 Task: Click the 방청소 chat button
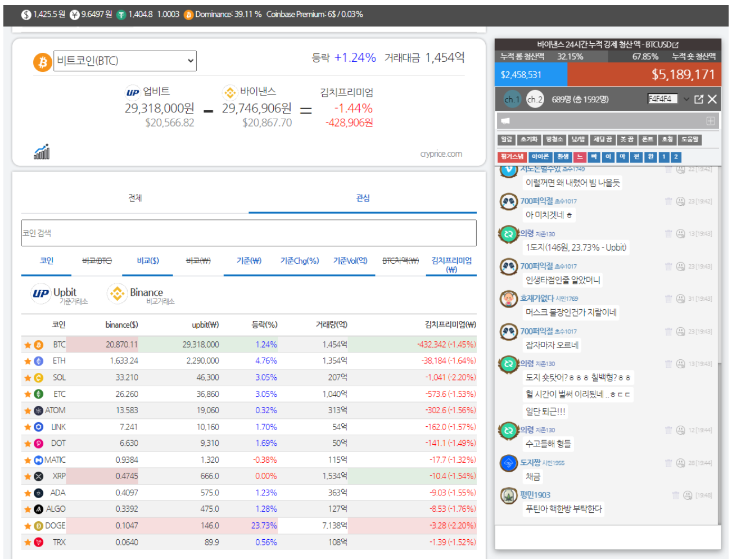pos(554,139)
